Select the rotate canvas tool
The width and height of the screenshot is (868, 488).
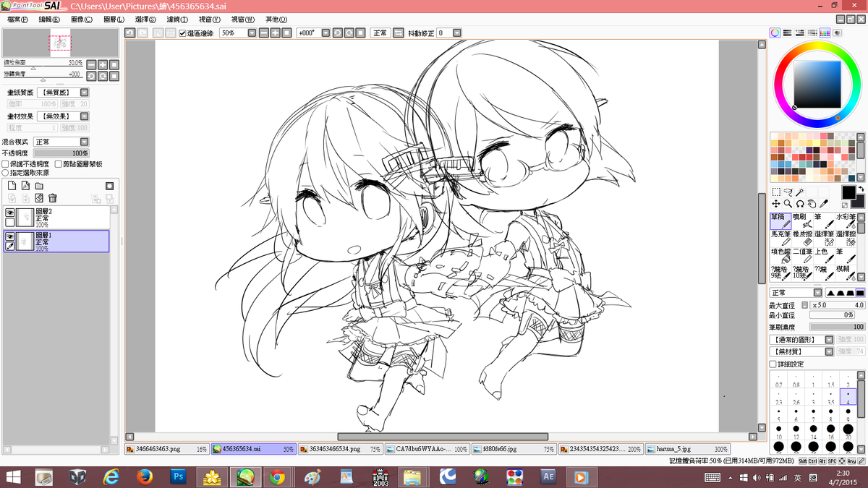click(x=800, y=204)
